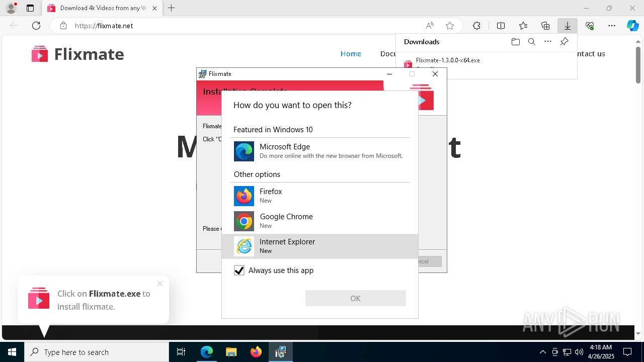Click Flixmate installer taskbar icon

pos(281,352)
